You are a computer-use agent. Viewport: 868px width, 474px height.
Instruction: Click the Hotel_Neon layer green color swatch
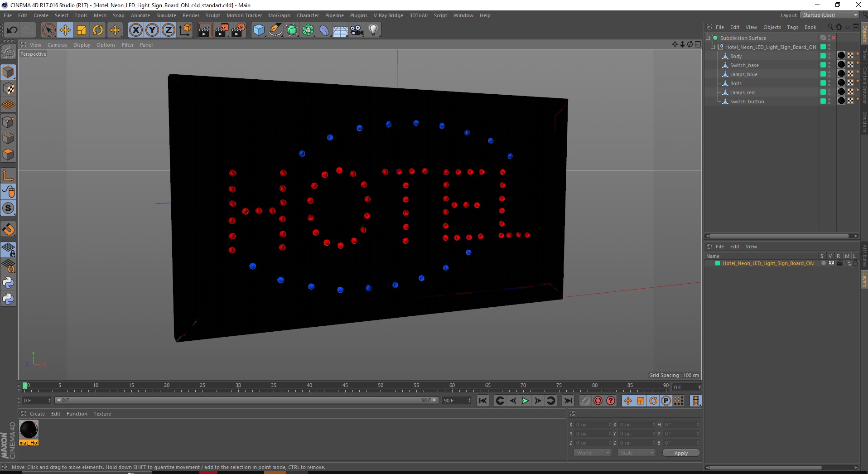pyautogui.click(x=718, y=263)
